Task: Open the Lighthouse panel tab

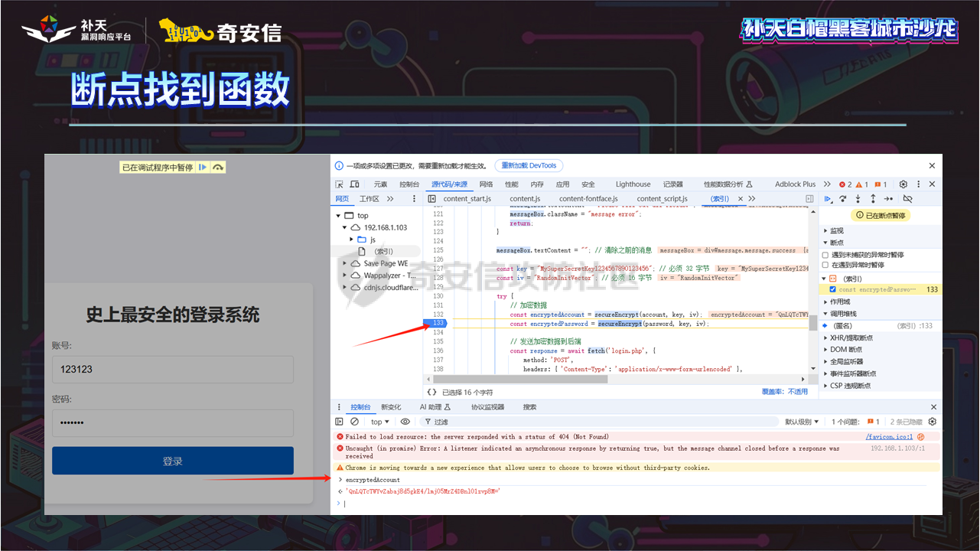Action: pos(633,184)
